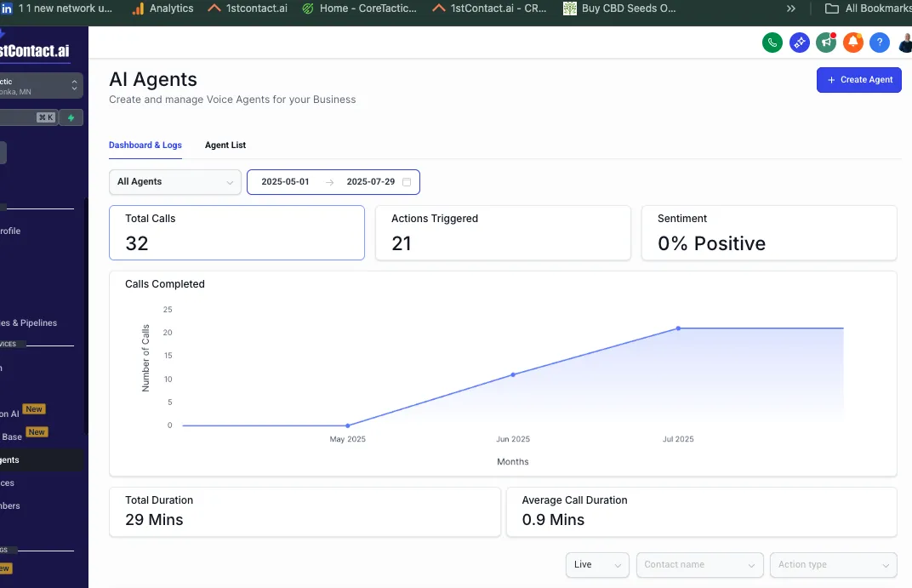912x588 pixels.
Task: Click the end date 2025-07-29 field
Action: click(x=371, y=182)
